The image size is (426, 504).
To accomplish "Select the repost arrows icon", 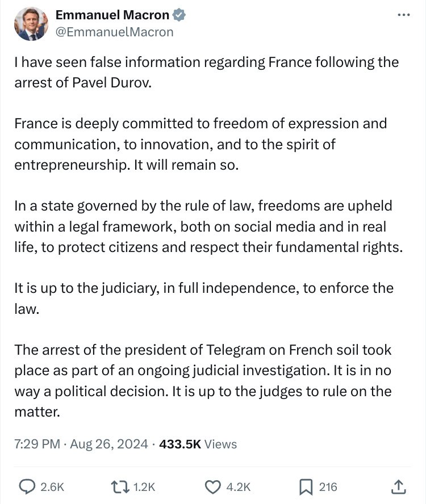I will [120, 486].
